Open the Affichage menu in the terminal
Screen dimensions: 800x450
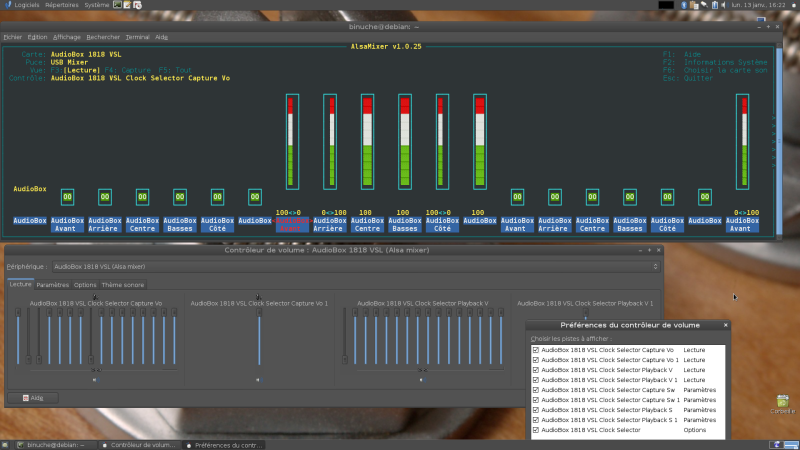click(x=67, y=37)
